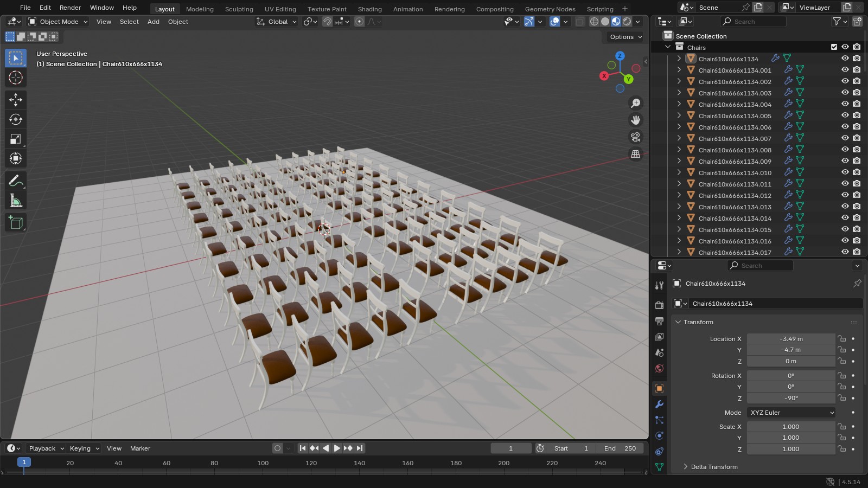Expand the Delta Transform panel

tap(714, 467)
